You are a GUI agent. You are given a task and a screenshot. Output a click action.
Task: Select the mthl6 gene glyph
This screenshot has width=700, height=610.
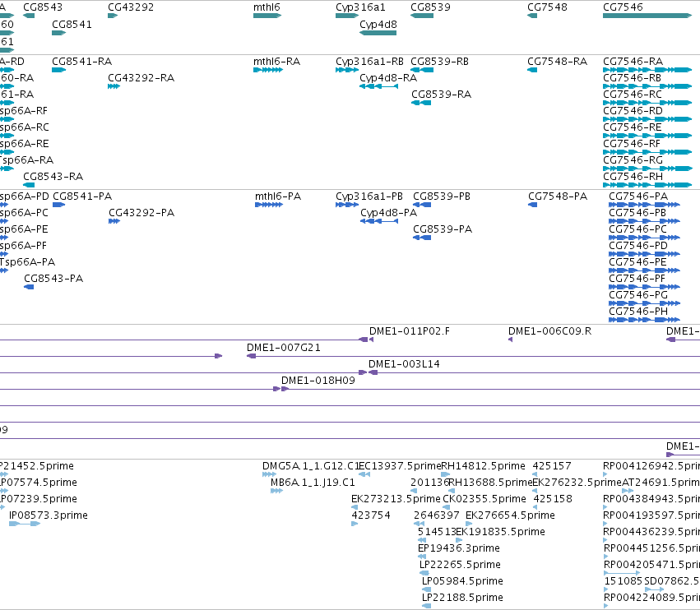pyautogui.click(x=267, y=16)
